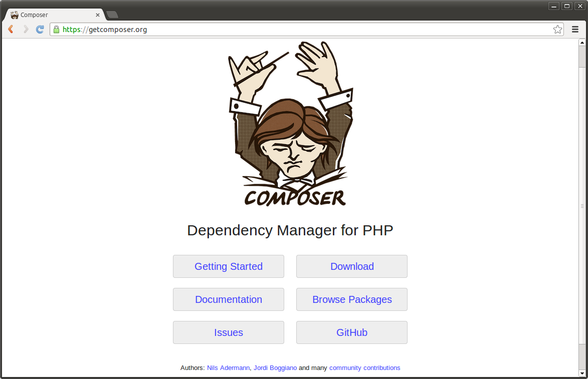Bookmark this page with the star icon
588x379 pixels.
(557, 29)
